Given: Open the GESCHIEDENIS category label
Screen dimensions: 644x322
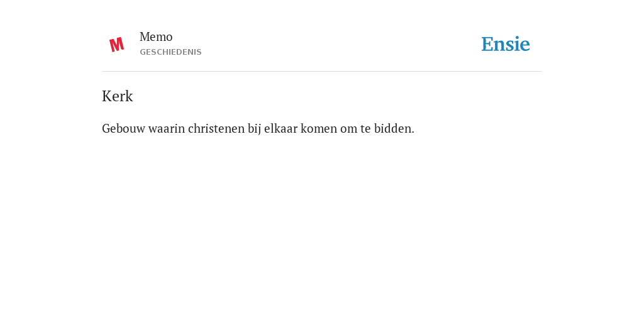Looking at the screenshot, I should [x=170, y=52].
